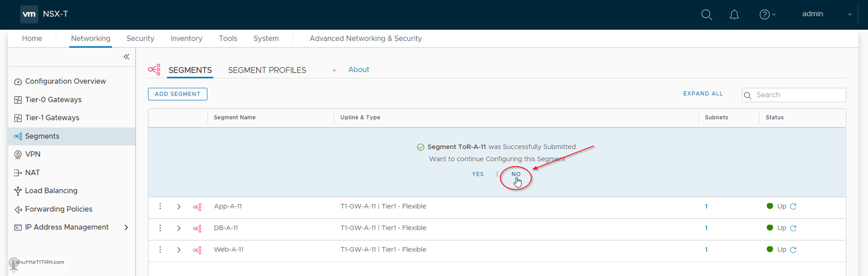This screenshot has width=868, height=276.
Task: Expand the Web-A-11 segment row
Action: point(179,250)
